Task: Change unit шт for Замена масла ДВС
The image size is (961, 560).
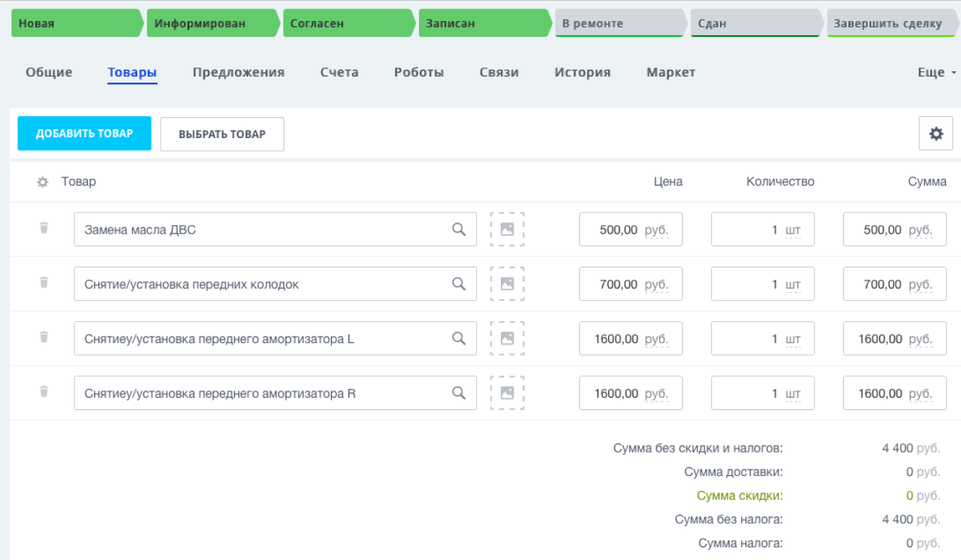Action: click(x=793, y=230)
